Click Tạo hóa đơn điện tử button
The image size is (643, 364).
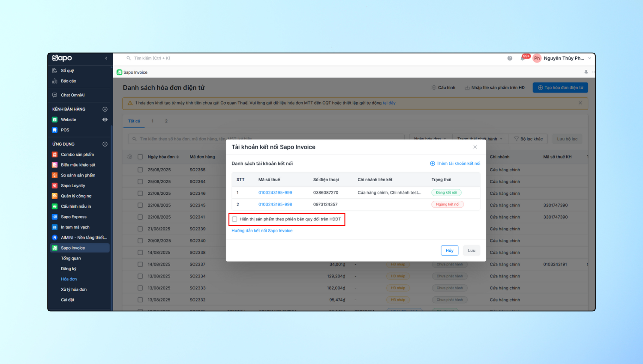(x=560, y=88)
